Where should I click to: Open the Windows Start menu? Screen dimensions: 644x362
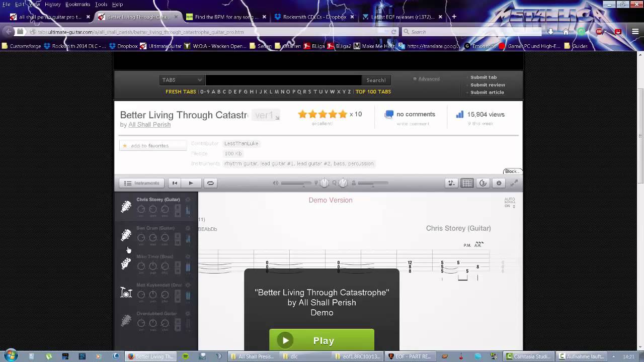11,356
